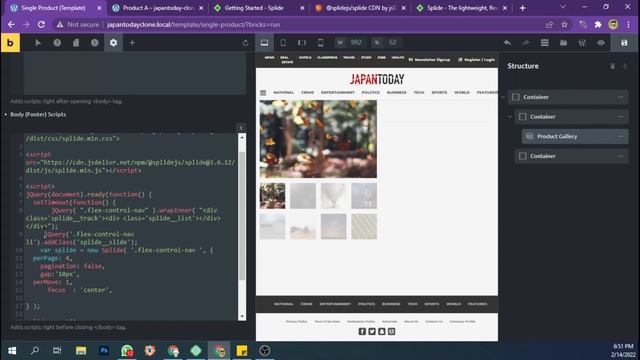Click the undo arrow icon
640x360 pixels.
(x=507, y=43)
